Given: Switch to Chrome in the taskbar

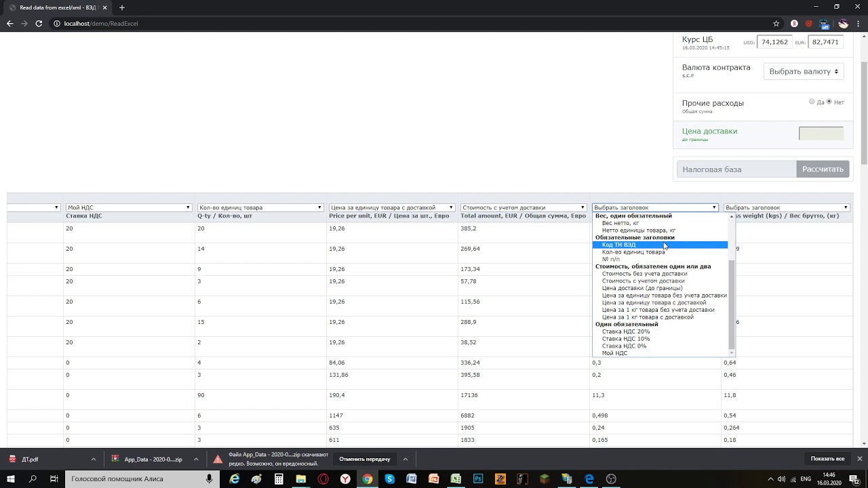Looking at the screenshot, I should tap(367, 479).
